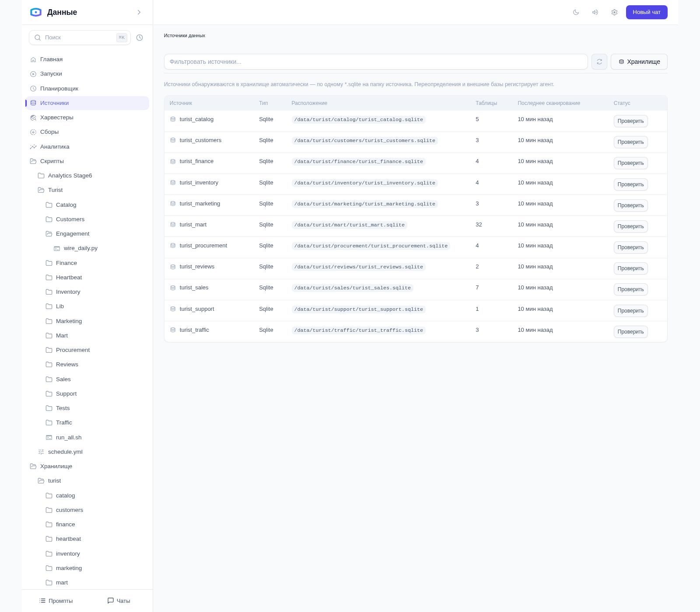Viewport: 700px width, 612px height.
Task: Collapse the Хранилище tree folder
Action: click(87, 466)
